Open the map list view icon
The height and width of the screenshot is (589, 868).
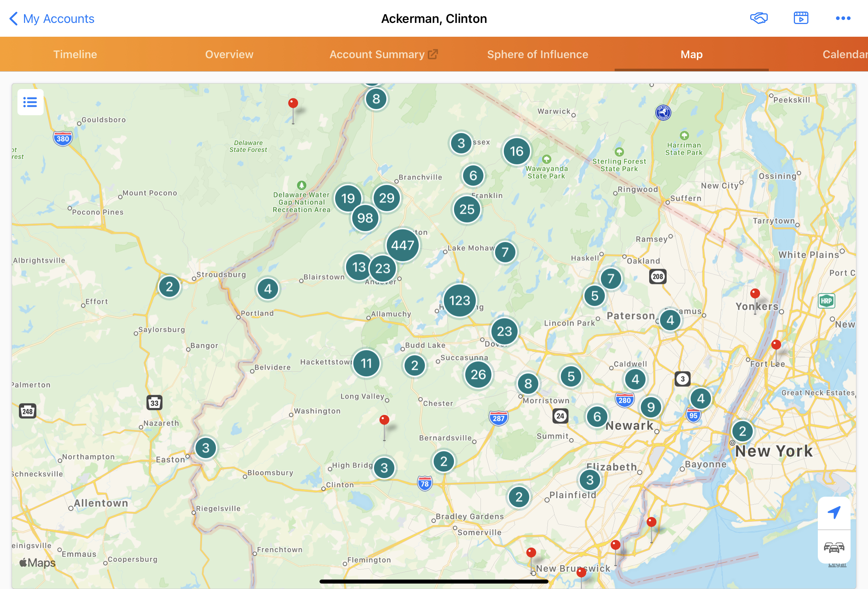[x=30, y=102]
